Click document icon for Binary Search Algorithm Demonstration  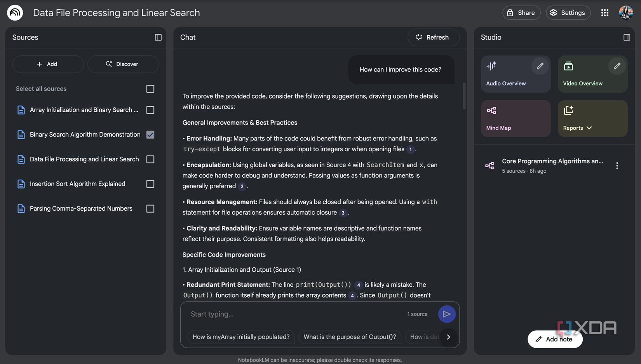(21, 135)
